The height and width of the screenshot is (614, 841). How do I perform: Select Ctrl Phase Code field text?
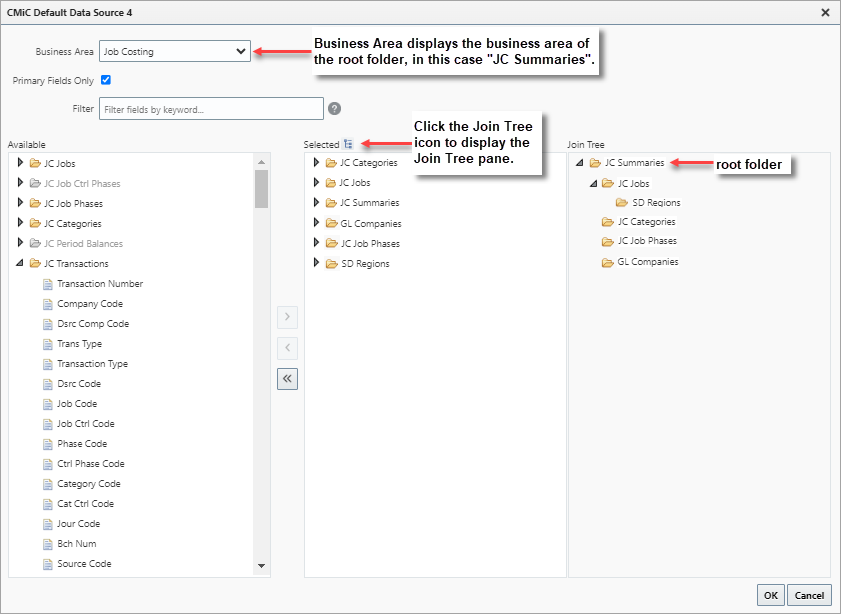coord(91,463)
